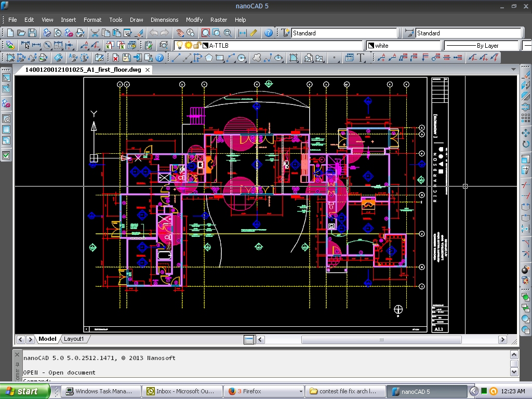Toggle the layer on/off lightbulb
532x399 pixels.
pos(179,46)
